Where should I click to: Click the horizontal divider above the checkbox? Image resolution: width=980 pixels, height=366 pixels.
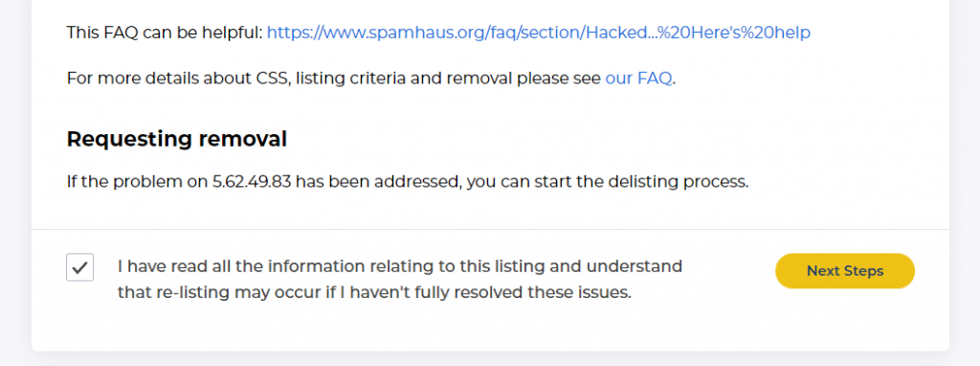click(490, 230)
